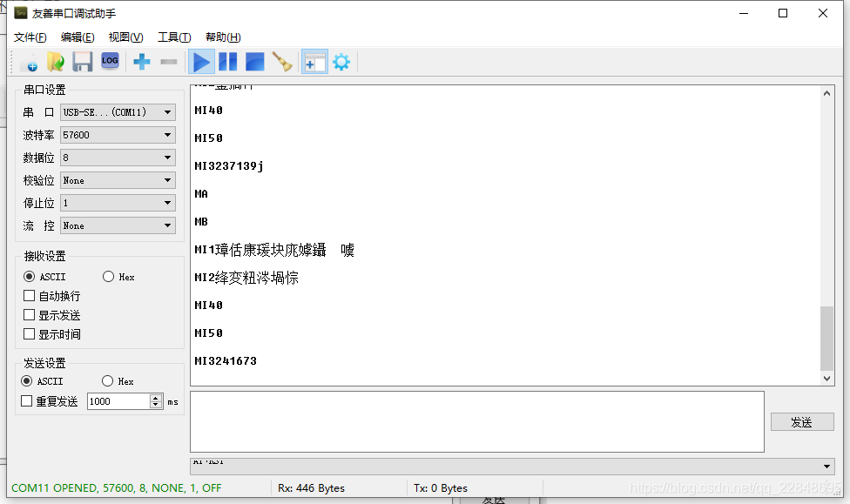Viewport: 850px width, 504px height.
Task: Click receive area scrollbar up arrow
Action: click(826, 93)
